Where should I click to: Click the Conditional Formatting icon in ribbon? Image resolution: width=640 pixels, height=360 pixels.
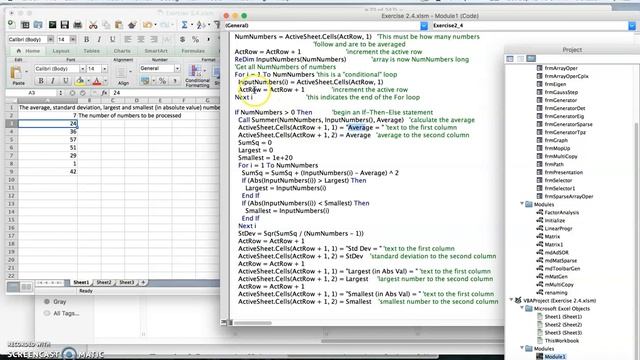[x=196, y=71]
